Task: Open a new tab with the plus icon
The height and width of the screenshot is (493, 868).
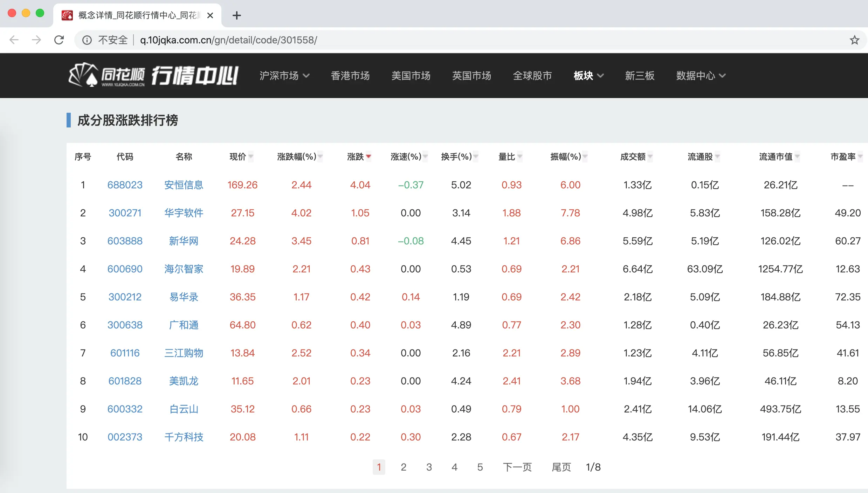Action: (x=237, y=15)
